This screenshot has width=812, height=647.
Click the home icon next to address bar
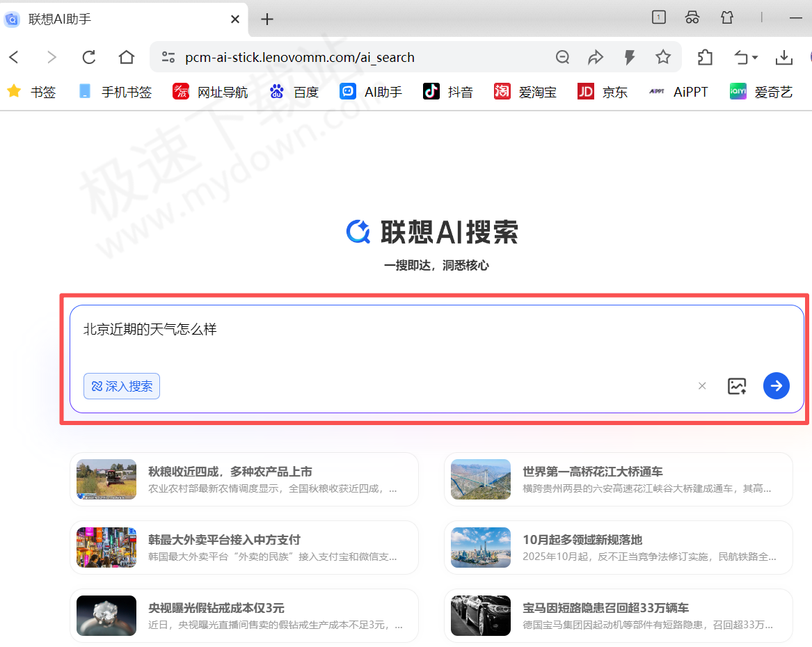click(126, 57)
